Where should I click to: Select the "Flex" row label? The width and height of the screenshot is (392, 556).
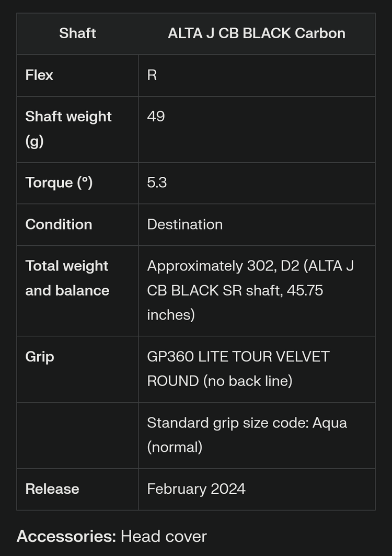tap(39, 75)
